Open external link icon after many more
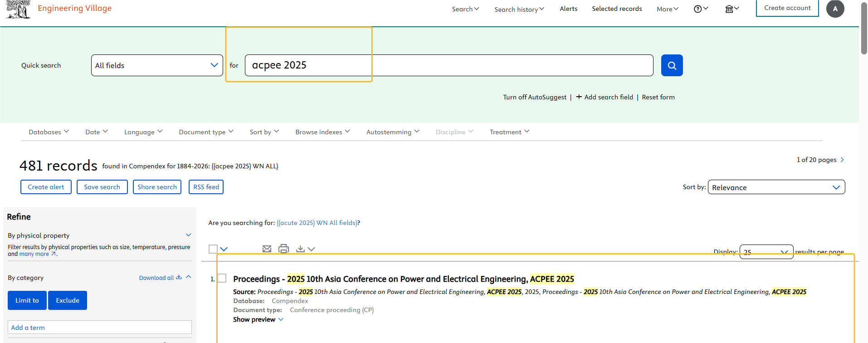 click(54, 254)
